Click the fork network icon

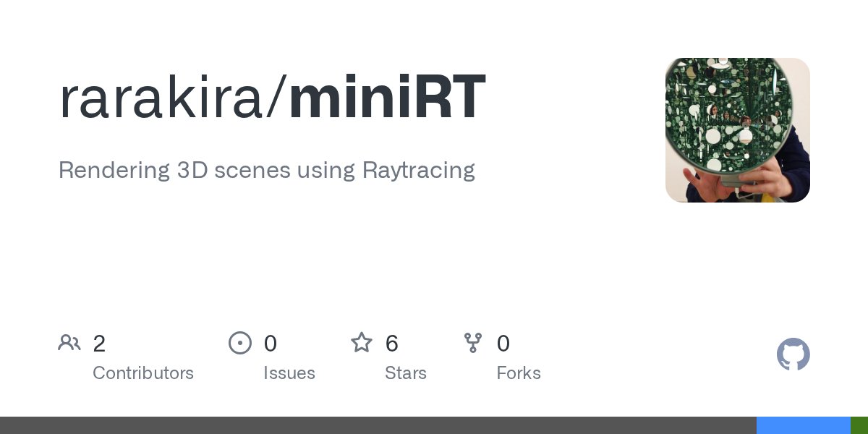tap(474, 343)
